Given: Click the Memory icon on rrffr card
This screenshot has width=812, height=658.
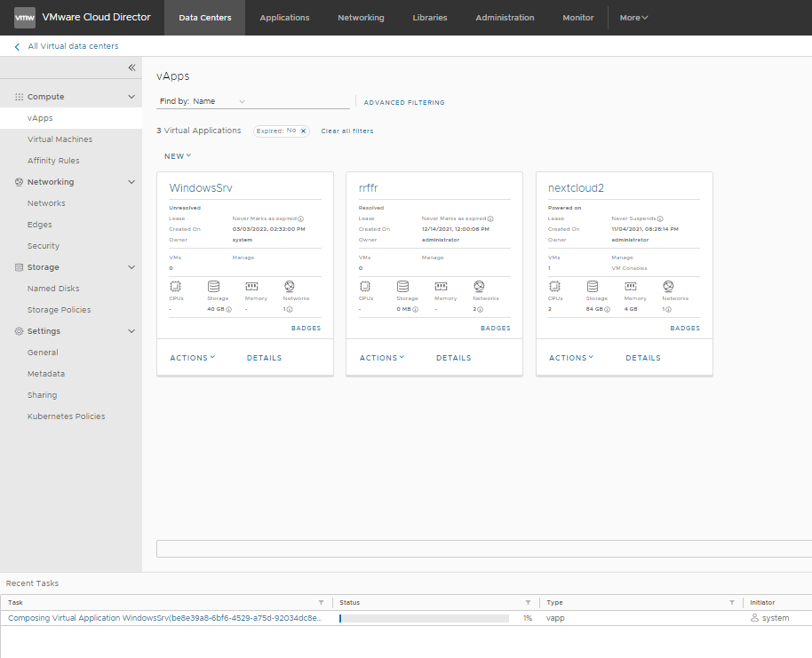Looking at the screenshot, I should pyautogui.click(x=441, y=286).
